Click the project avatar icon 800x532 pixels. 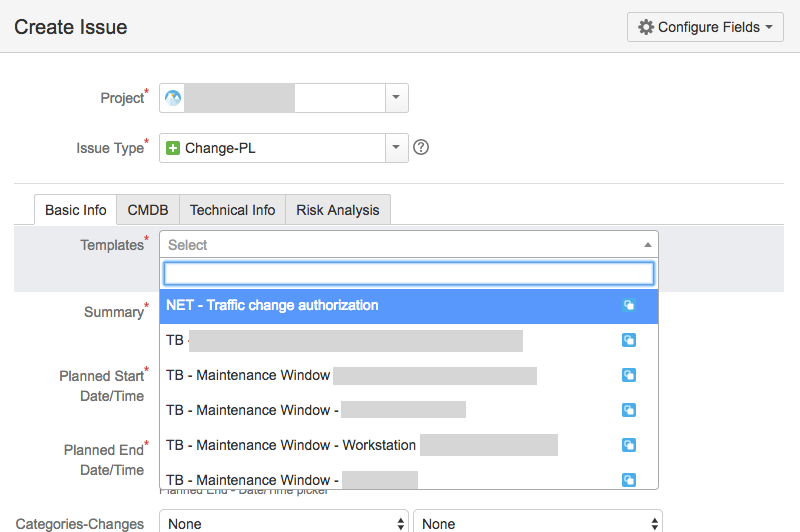tap(173, 97)
